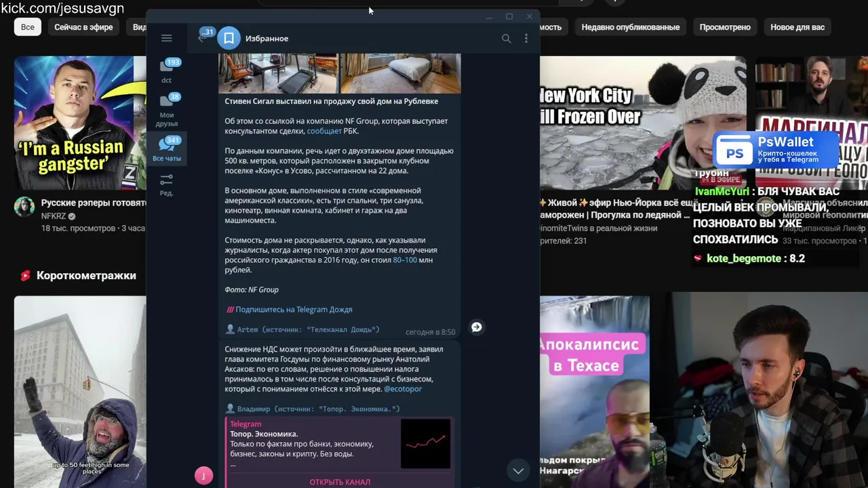Click the kote_begemote chat username
The width and height of the screenshot is (868, 488).
point(744,258)
